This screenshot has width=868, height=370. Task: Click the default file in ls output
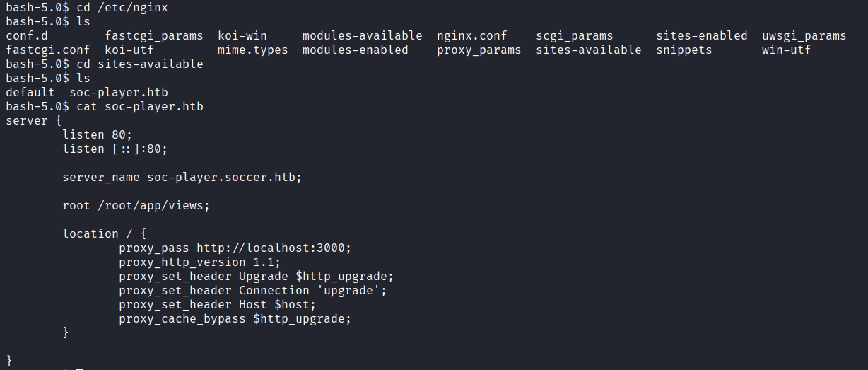tap(30, 92)
